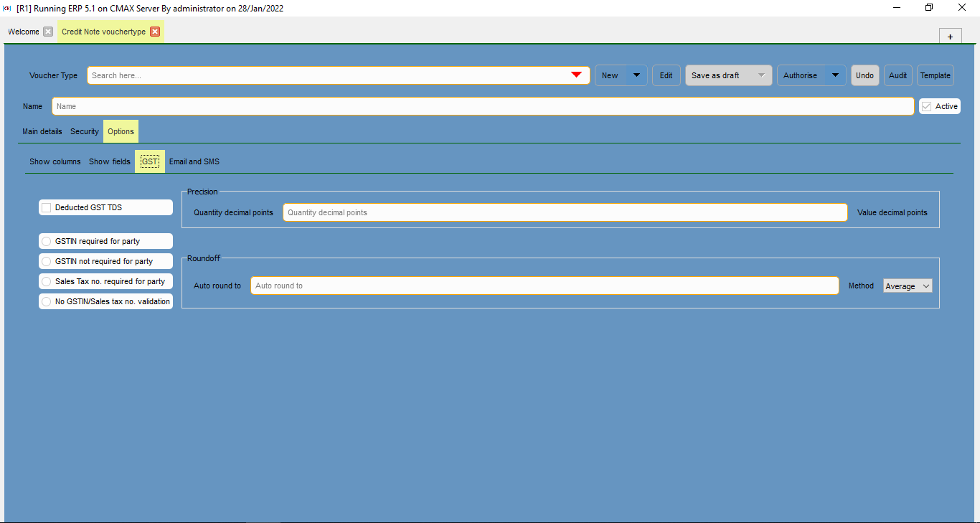Open the Audit button
This screenshot has width=980, height=523.
897,75
